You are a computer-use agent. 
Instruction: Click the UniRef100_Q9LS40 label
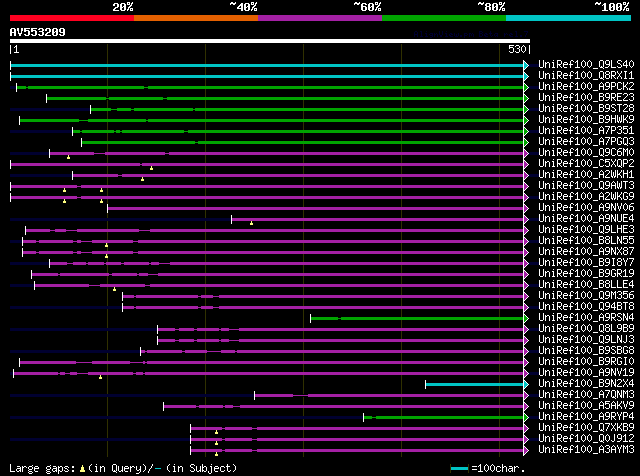coord(586,64)
